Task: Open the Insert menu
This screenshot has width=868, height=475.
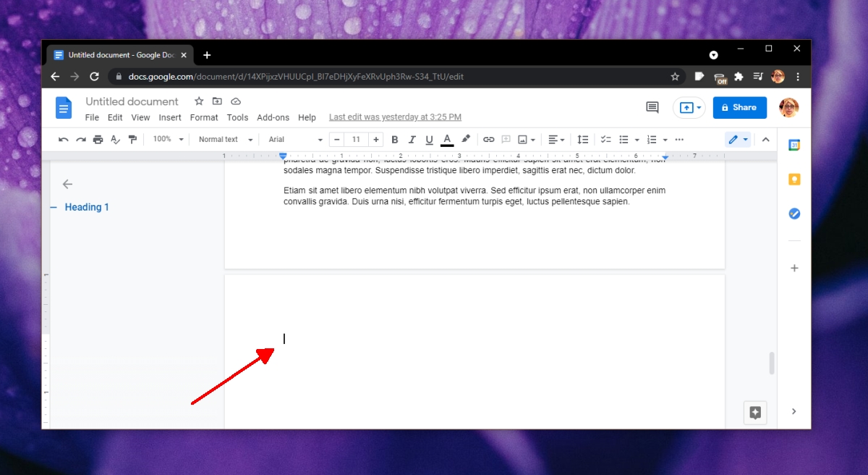Action: pyautogui.click(x=170, y=117)
